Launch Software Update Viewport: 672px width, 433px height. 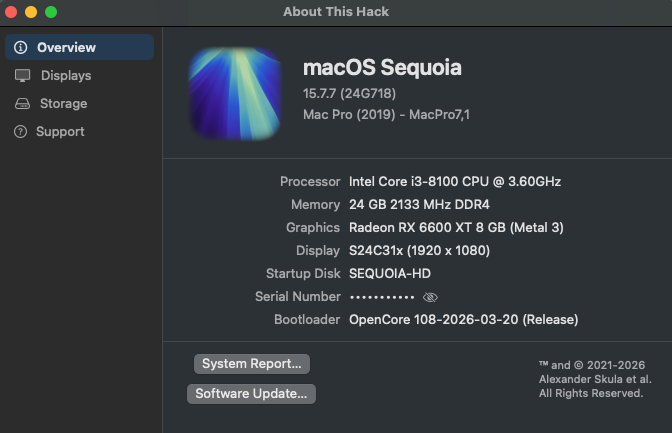[251, 393]
